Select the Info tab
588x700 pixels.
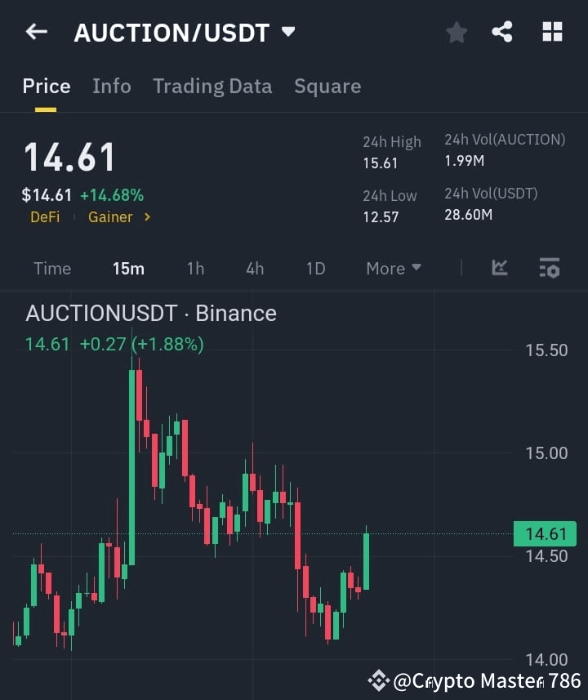pyautogui.click(x=112, y=86)
